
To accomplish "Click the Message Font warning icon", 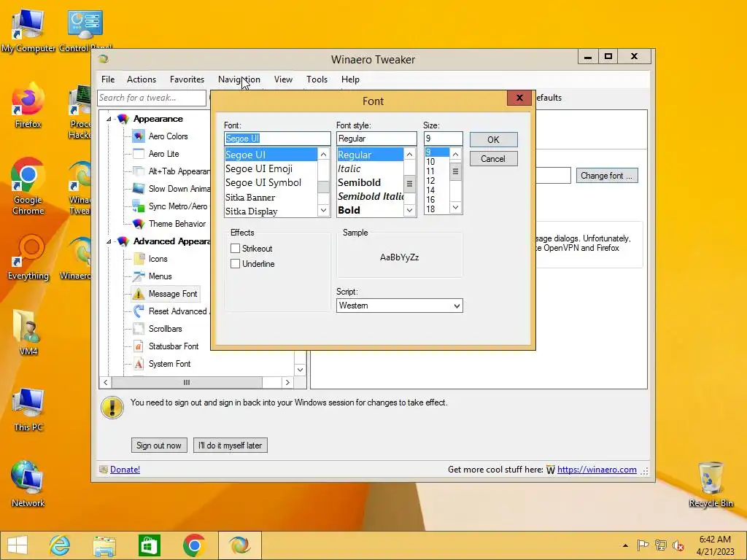I will (138, 294).
